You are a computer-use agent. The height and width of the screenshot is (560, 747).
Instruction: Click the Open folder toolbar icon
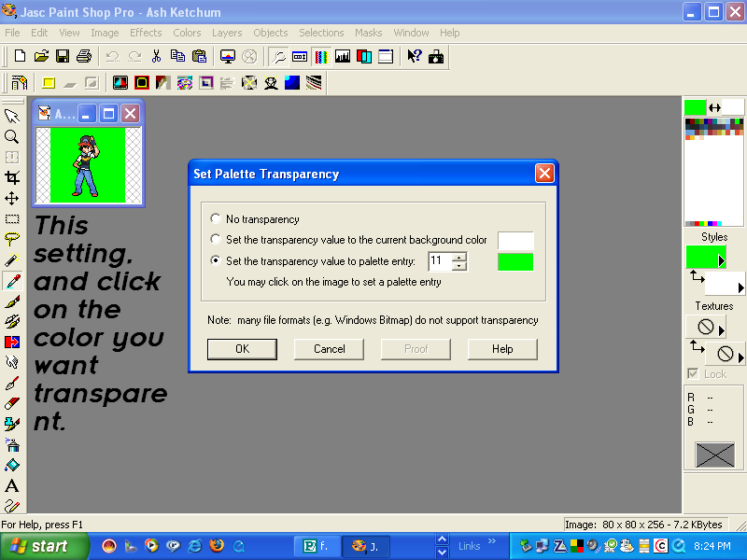coord(41,56)
